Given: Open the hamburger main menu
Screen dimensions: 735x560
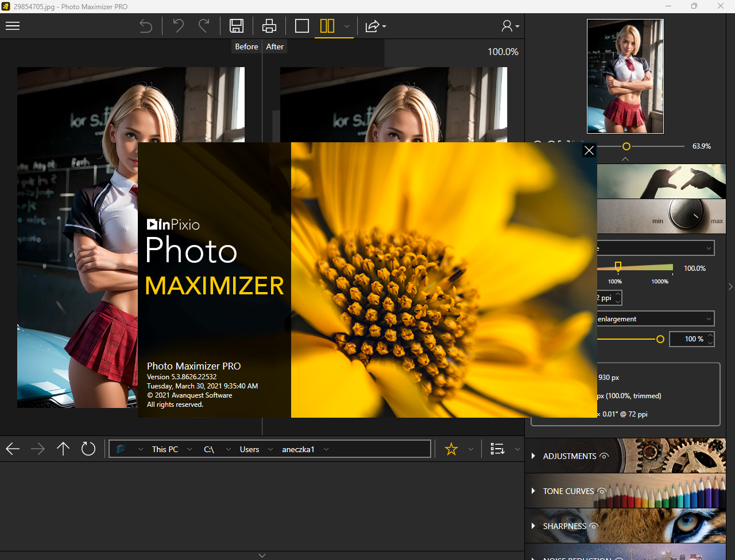Looking at the screenshot, I should coord(13,26).
